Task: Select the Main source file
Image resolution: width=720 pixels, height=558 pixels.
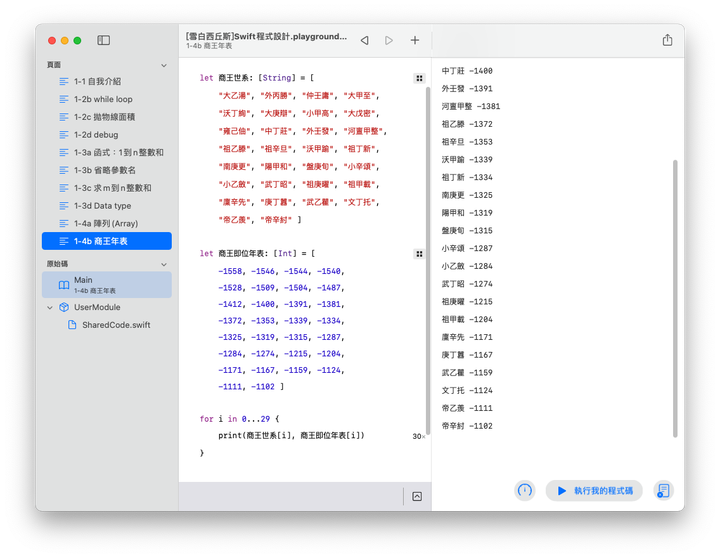Action: coord(107,285)
